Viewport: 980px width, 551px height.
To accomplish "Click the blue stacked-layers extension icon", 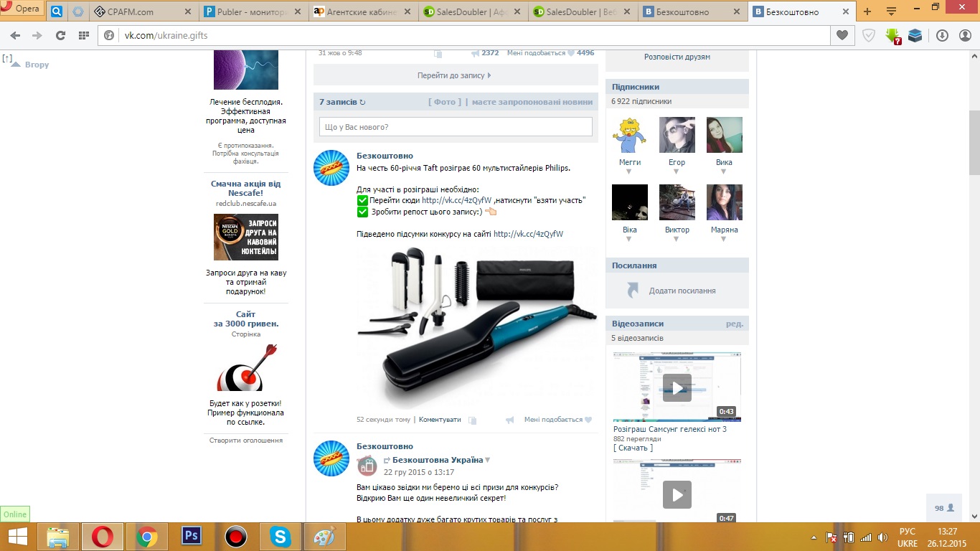I will [x=915, y=35].
